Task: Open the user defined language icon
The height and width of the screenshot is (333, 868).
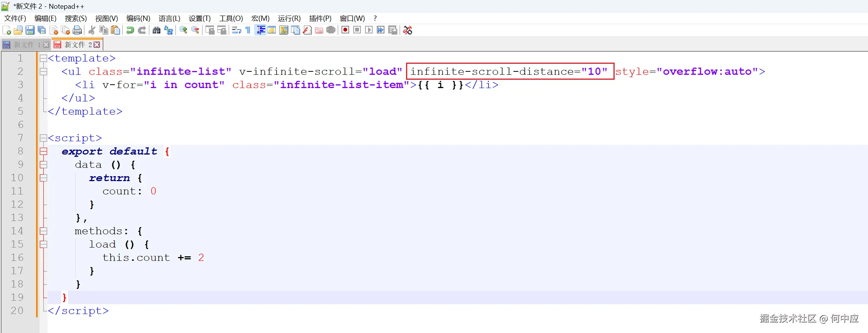Action: [x=272, y=30]
